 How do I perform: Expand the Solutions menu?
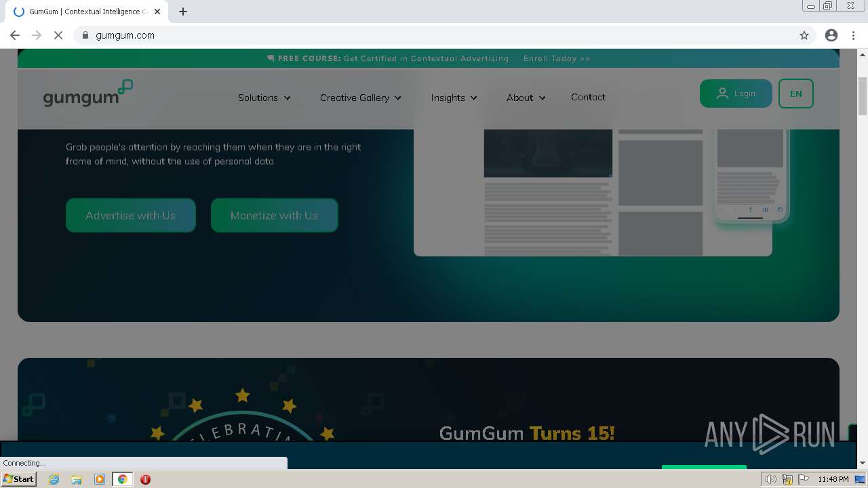264,98
